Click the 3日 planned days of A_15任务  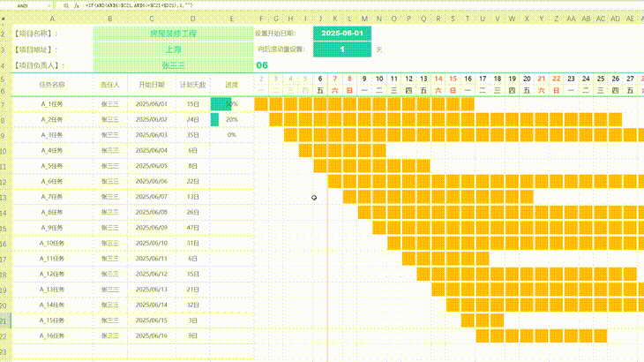[193, 321]
